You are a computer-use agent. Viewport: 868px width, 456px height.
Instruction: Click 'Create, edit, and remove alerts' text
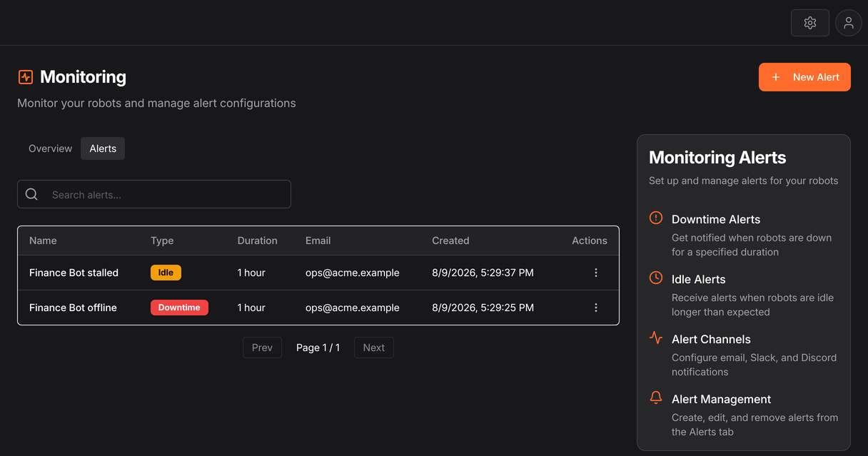(x=755, y=425)
